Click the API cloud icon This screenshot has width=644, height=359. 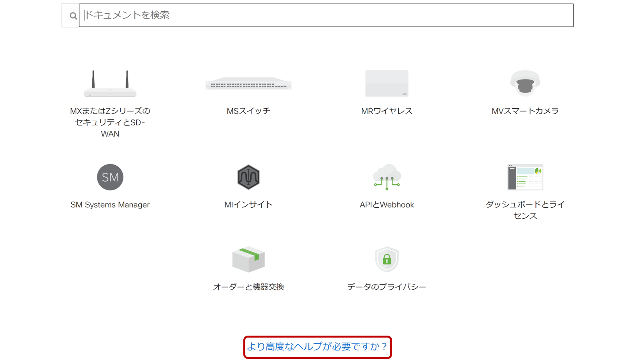pyautogui.click(x=387, y=177)
